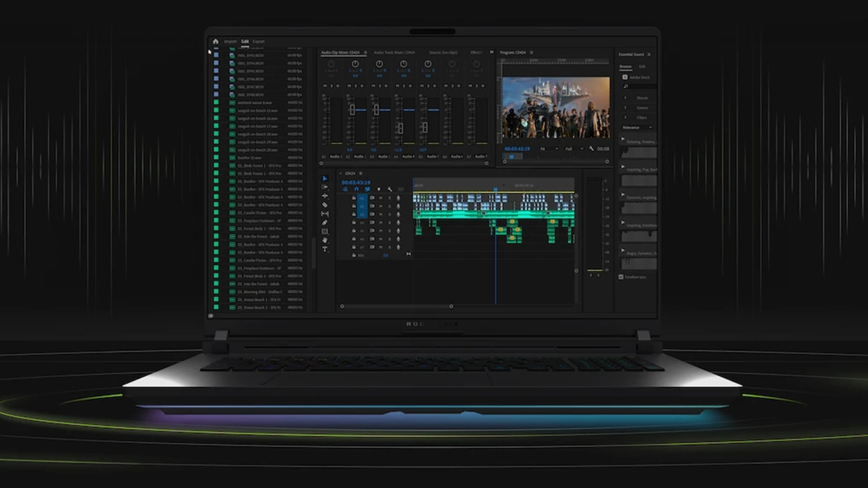Expand the Filters section

coord(626,117)
